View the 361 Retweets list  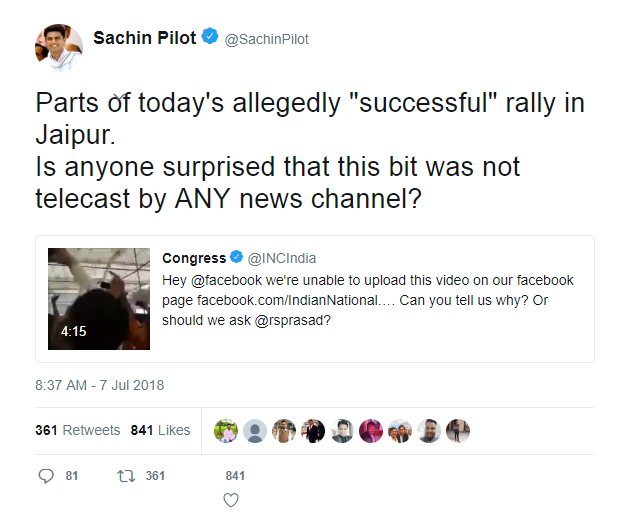78,430
